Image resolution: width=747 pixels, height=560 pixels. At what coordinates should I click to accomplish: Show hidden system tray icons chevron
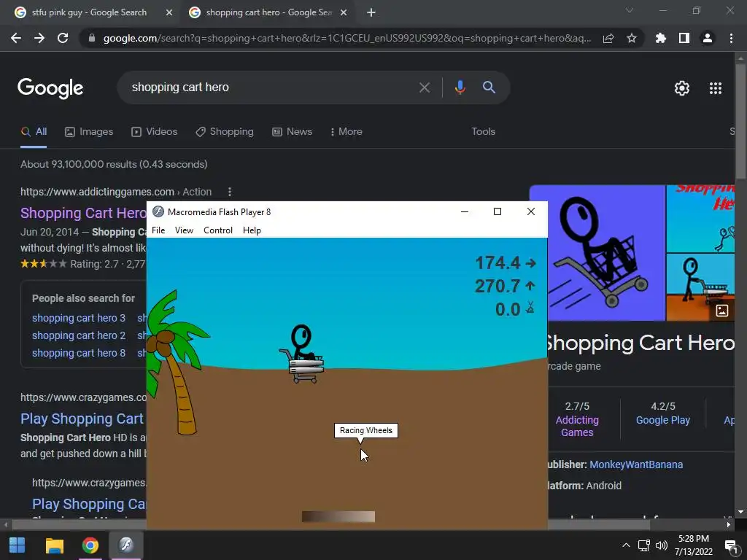coord(626,545)
